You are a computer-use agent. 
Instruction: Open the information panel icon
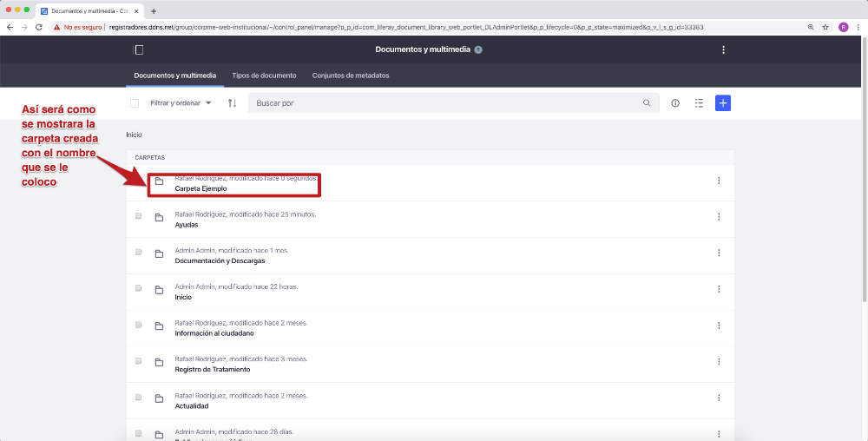pyautogui.click(x=675, y=103)
